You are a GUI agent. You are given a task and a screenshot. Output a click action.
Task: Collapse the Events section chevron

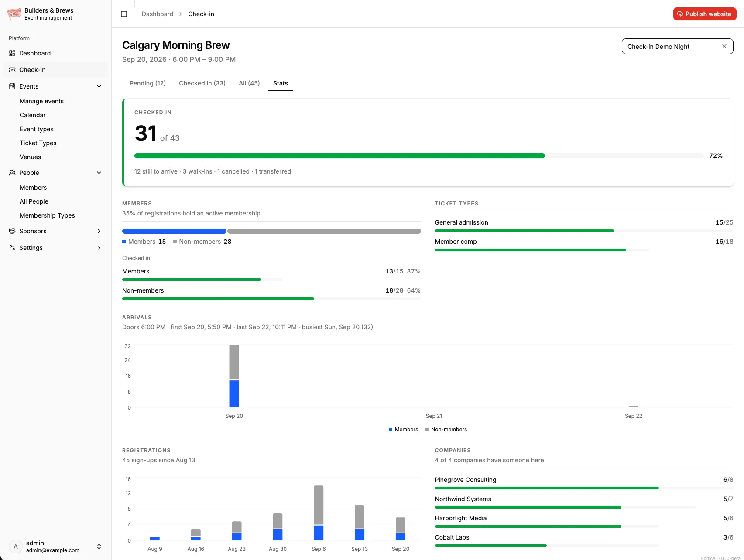tap(99, 86)
